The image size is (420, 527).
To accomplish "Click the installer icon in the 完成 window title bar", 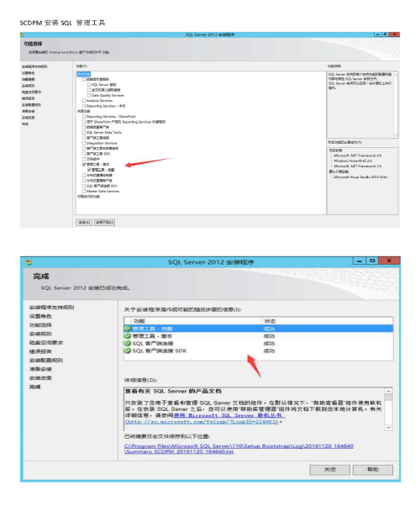I will [29, 262].
